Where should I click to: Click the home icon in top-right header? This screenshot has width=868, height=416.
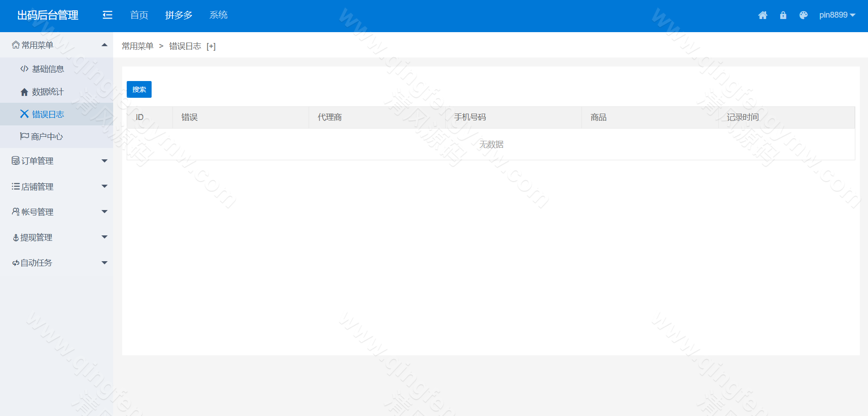tap(763, 15)
